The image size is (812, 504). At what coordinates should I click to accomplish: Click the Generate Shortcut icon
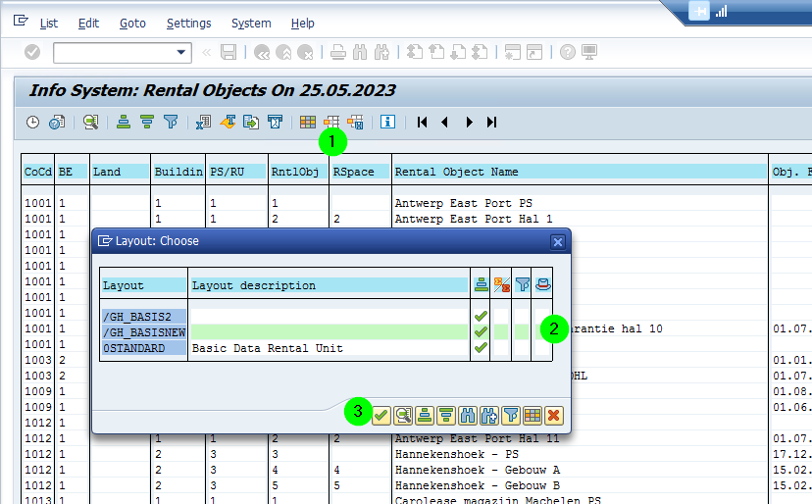click(534, 52)
